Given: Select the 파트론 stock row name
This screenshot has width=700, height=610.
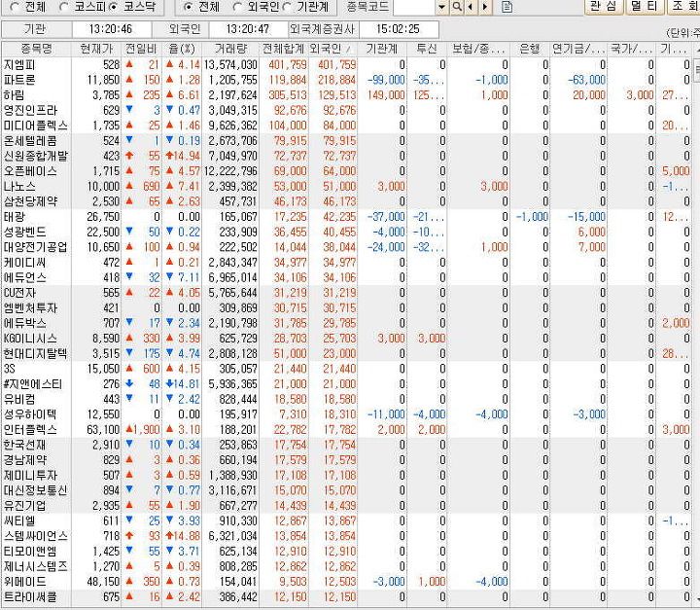Looking at the screenshot, I should (19, 80).
